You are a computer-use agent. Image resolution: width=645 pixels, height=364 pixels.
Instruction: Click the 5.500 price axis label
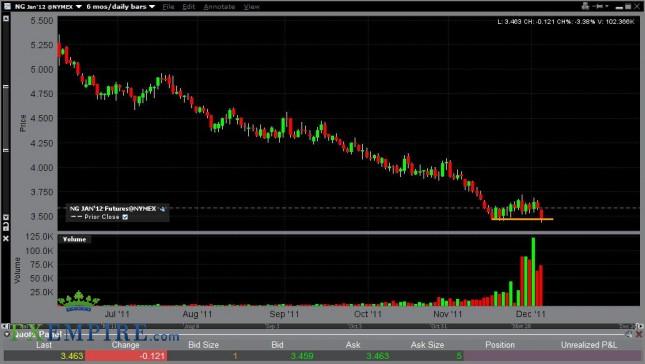pyautogui.click(x=42, y=21)
